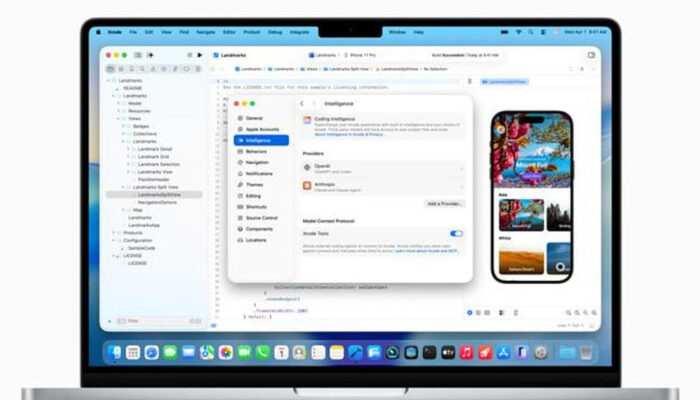Open Mail from the Dock

tap(188, 352)
